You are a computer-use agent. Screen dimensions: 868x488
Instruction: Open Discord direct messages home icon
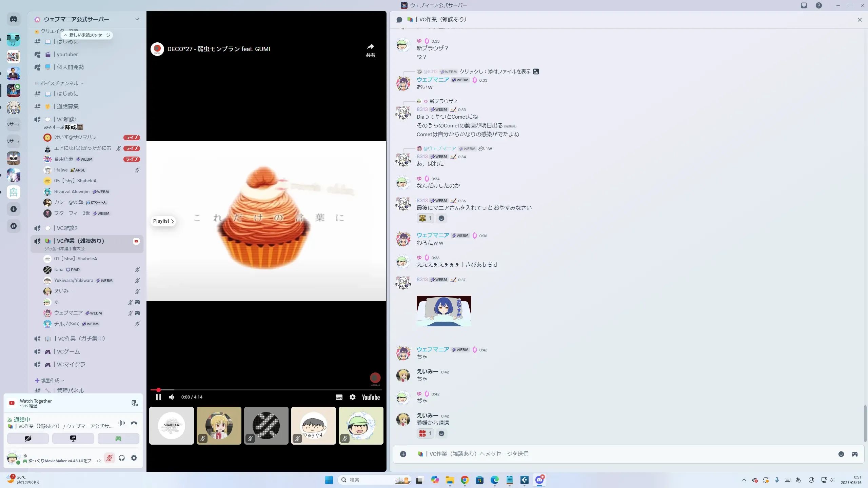14,19
